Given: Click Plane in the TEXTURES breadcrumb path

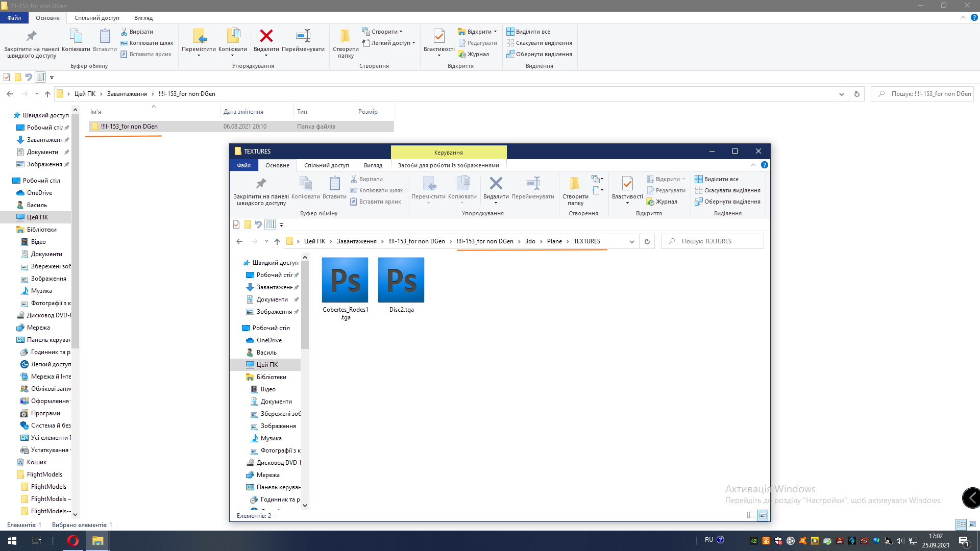Looking at the screenshot, I should tap(554, 241).
